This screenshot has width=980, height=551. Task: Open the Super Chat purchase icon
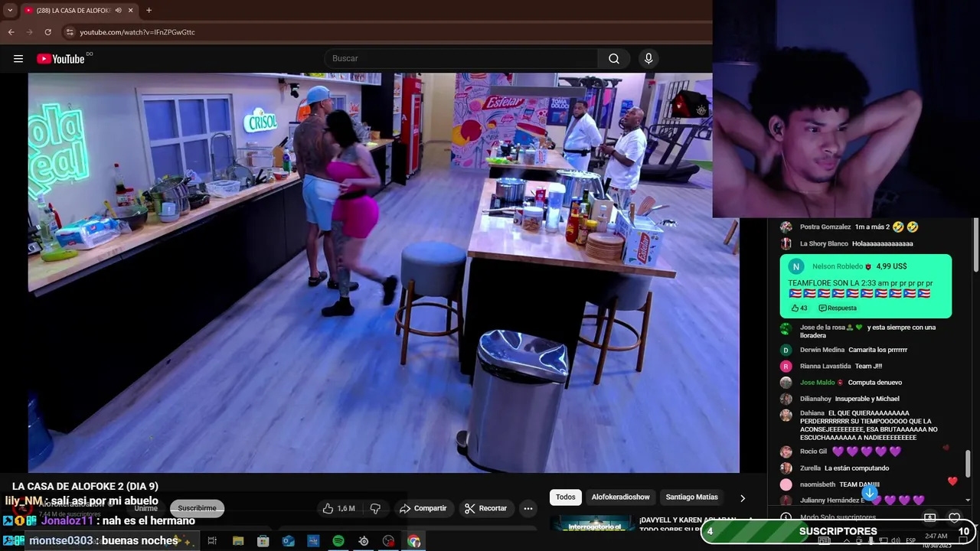click(929, 518)
